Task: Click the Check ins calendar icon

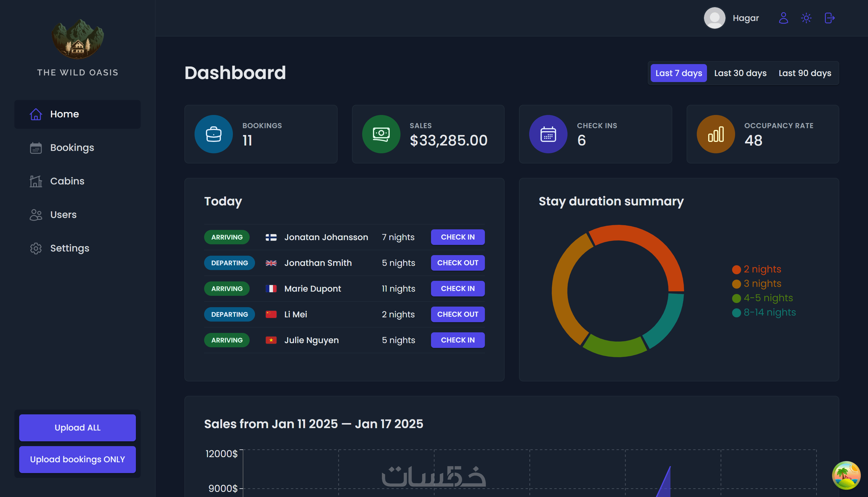Action: [548, 134]
